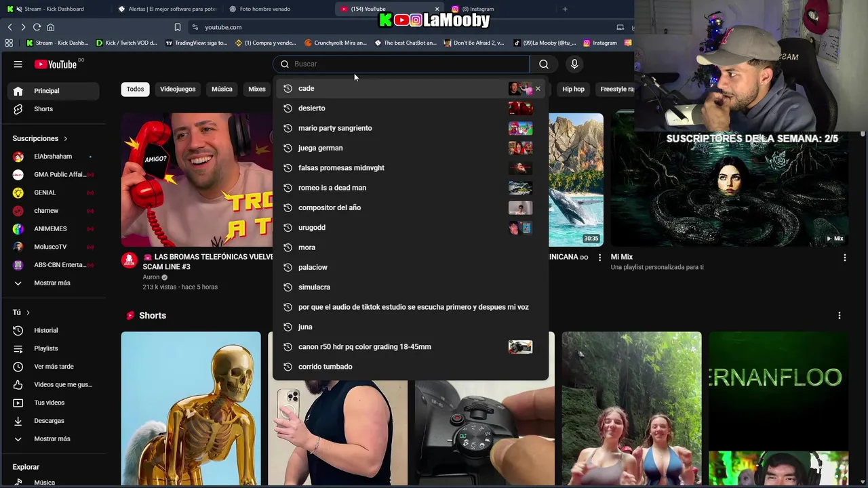The height and width of the screenshot is (488, 868).
Task: Remove 'cade' from search history suggestions
Action: (538, 89)
